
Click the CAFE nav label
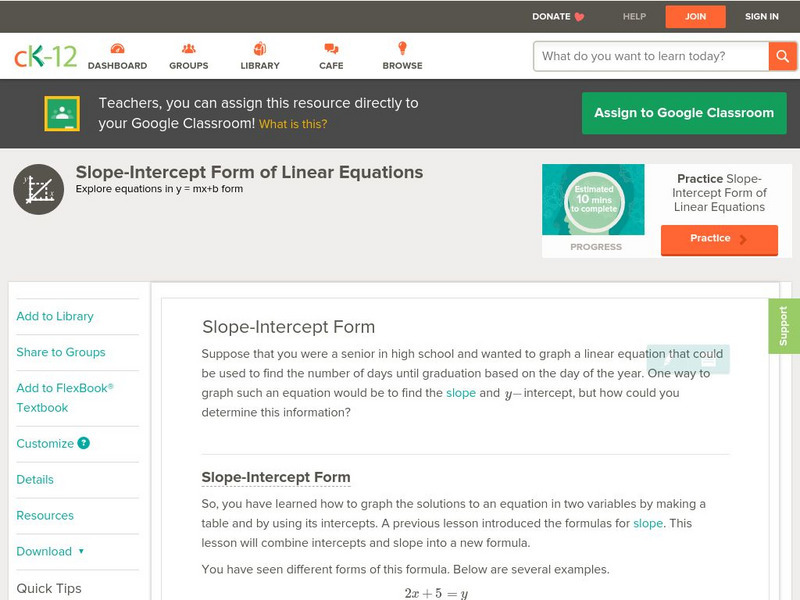pyautogui.click(x=331, y=66)
